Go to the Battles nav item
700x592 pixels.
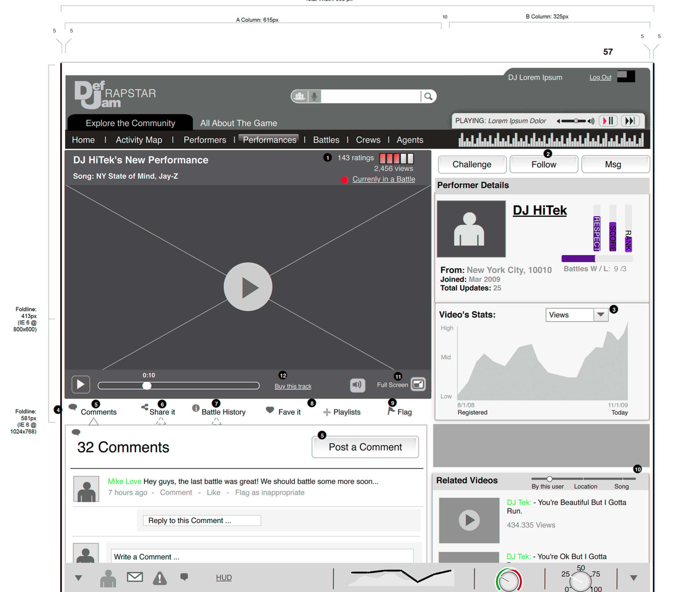pyautogui.click(x=326, y=140)
